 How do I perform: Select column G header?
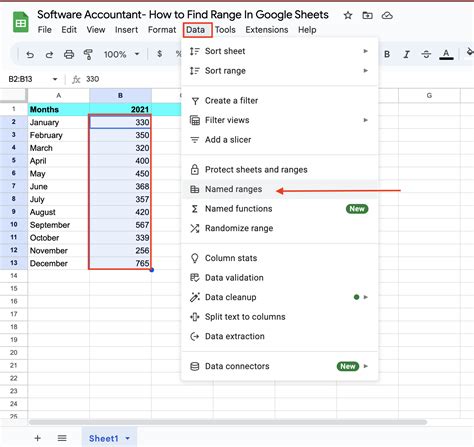tap(429, 96)
